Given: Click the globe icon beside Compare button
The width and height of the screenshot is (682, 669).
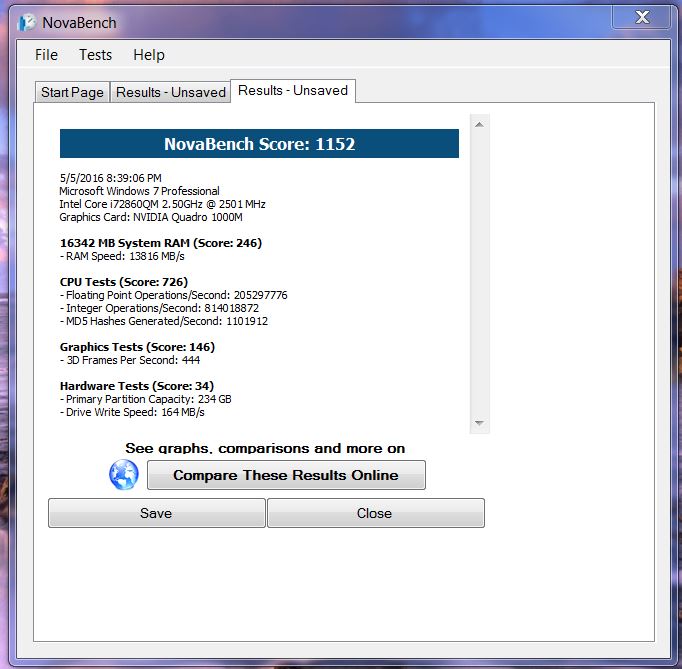Looking at the screenshot, I should pos(124,475).
